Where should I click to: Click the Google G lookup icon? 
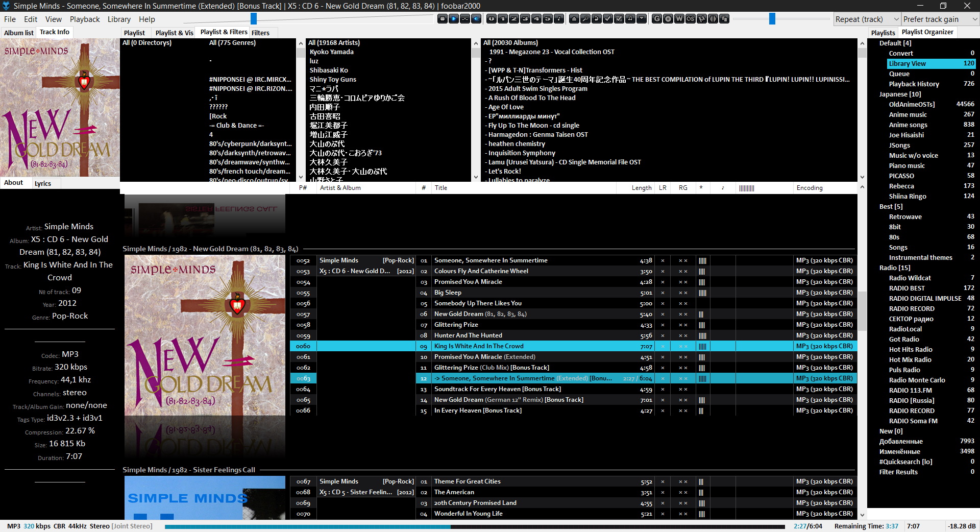click(656, 19)
